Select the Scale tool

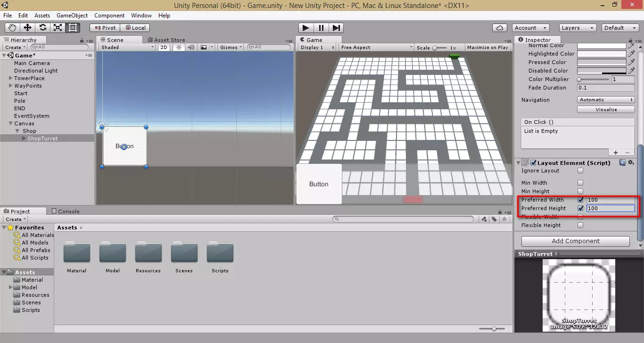click(58, 28)
